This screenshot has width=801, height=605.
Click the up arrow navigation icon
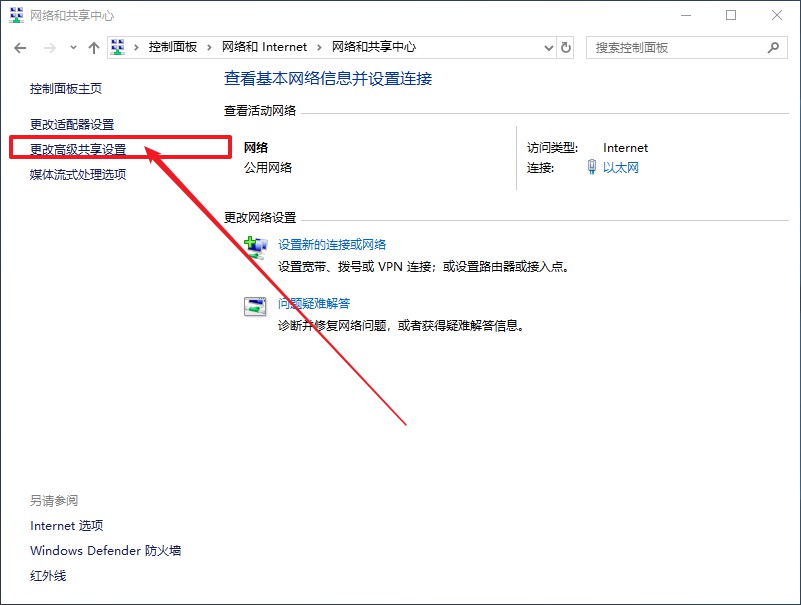93,46
